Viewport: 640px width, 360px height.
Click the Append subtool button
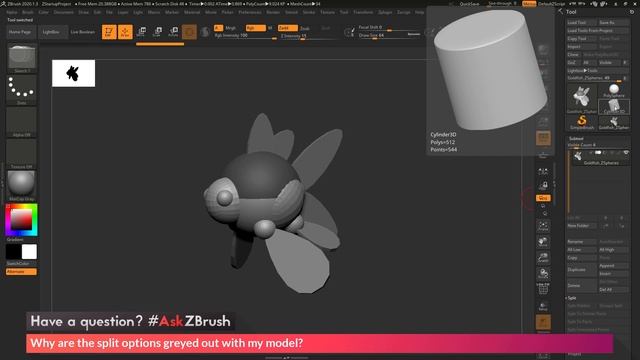(613, 266)
